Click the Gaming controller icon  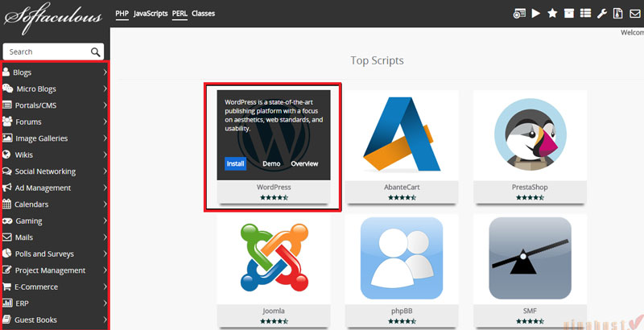[7, 221]
